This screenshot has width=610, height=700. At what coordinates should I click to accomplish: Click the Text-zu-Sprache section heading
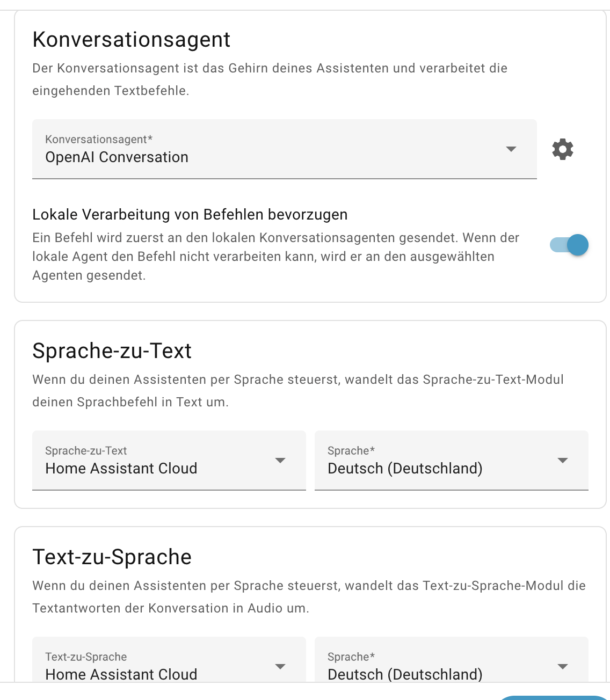click(112, 557)
